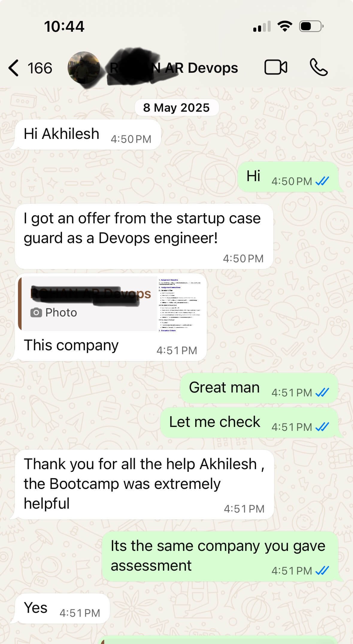Tap the Wi-Fi status bar icon
The image size is (353, 644).
285,26
